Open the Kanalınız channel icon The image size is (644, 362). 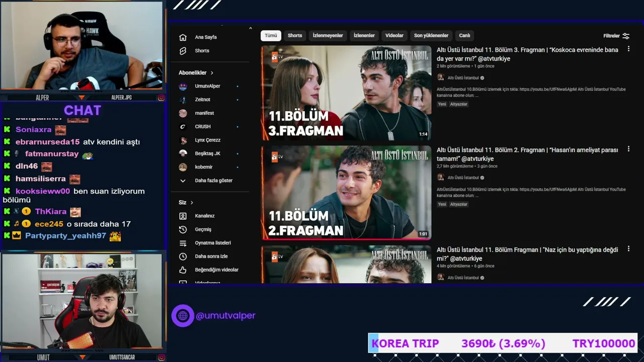(183, 216)
